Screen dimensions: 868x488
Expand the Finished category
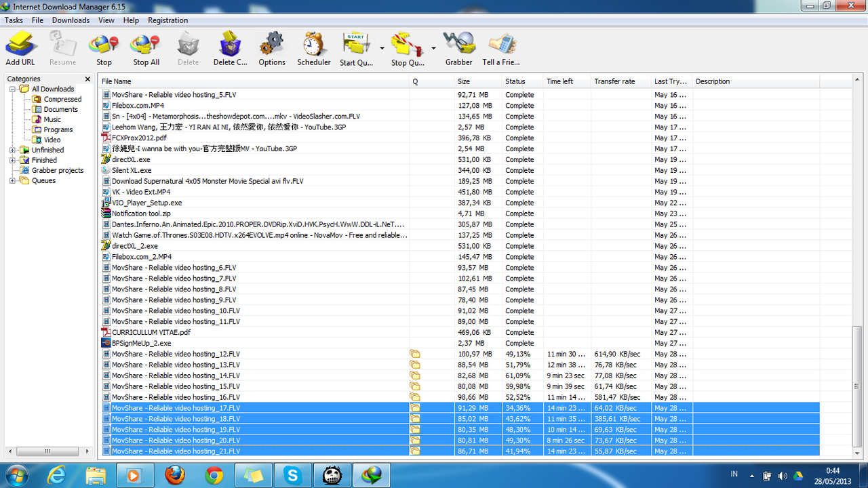coord(13,160)
